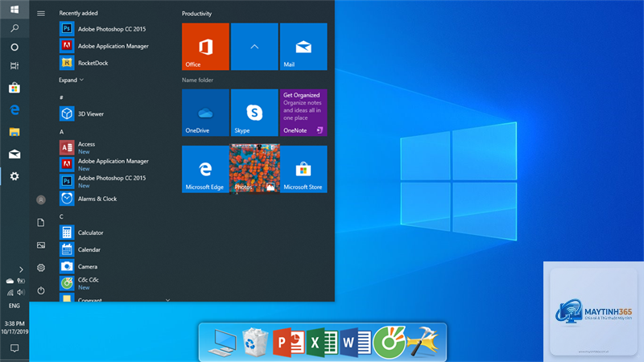Open the network tray icon
The width and height of the screenshot is (644, 362).
click(x=10, y=292)
